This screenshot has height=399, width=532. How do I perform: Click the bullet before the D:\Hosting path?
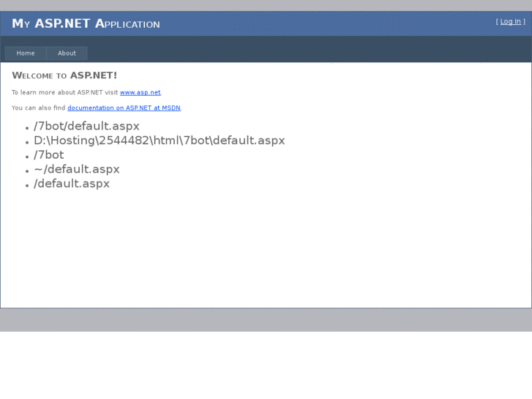[27, 143]
